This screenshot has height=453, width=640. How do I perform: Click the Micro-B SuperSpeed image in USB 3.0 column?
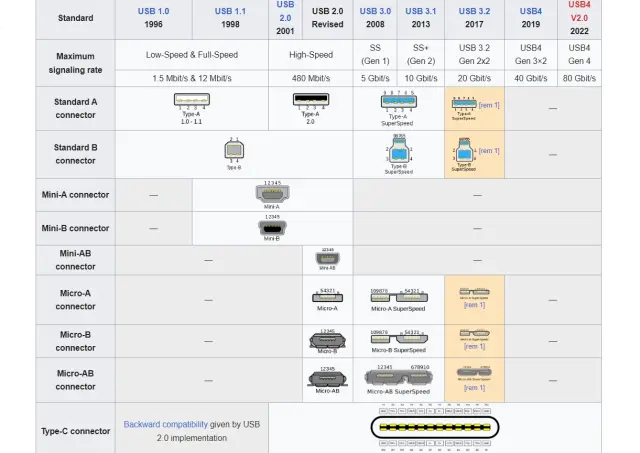[x=398, y=339]
